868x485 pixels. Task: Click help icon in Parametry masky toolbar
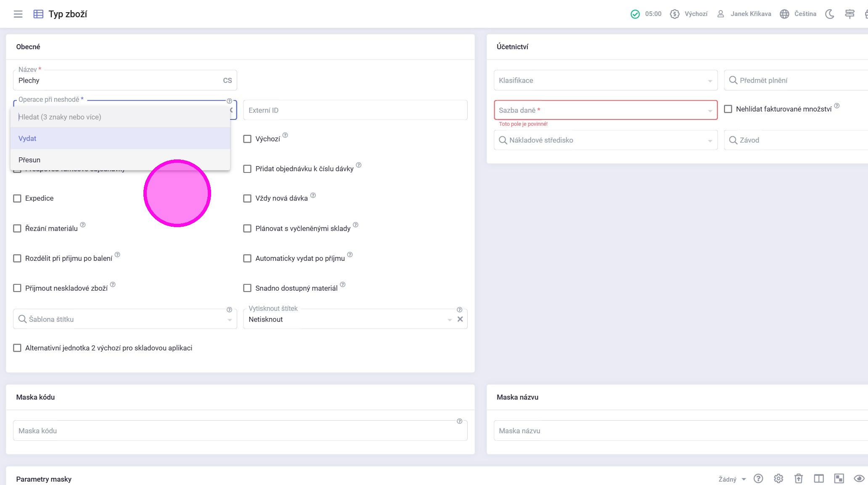tap(758, 479)
